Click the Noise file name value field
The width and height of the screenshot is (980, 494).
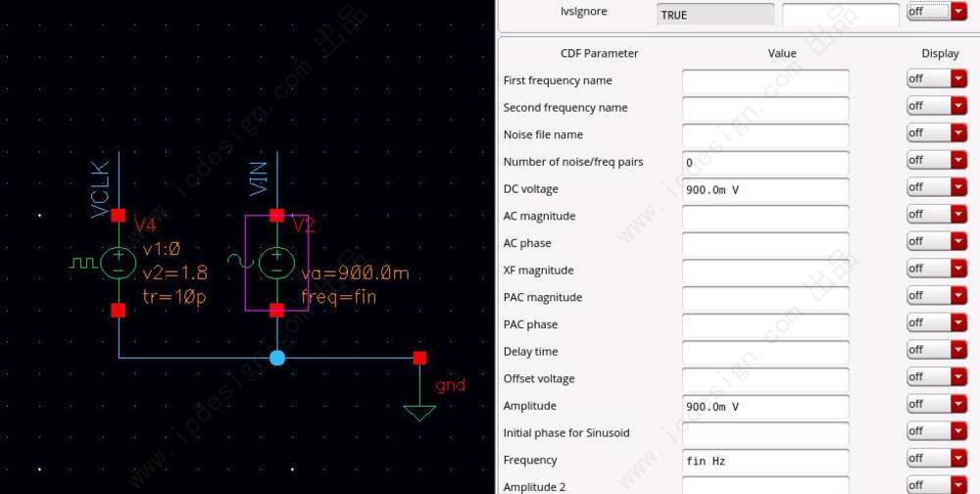click(765, 135)
